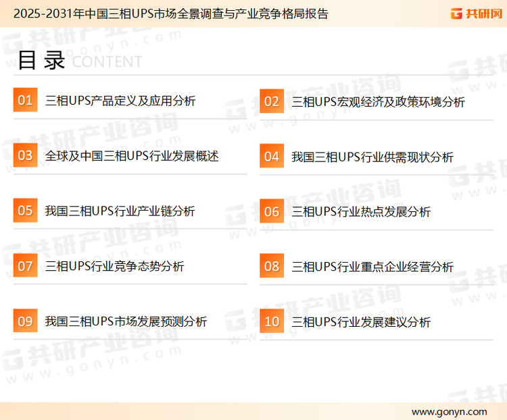Select the 10 number badge
The width and height of the screenshot is (507, 420).
(x=272, y=321)
